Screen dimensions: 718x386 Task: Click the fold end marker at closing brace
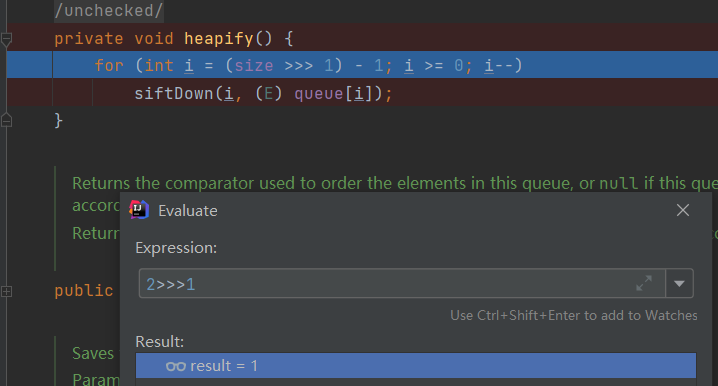click(x=6, y=120)
